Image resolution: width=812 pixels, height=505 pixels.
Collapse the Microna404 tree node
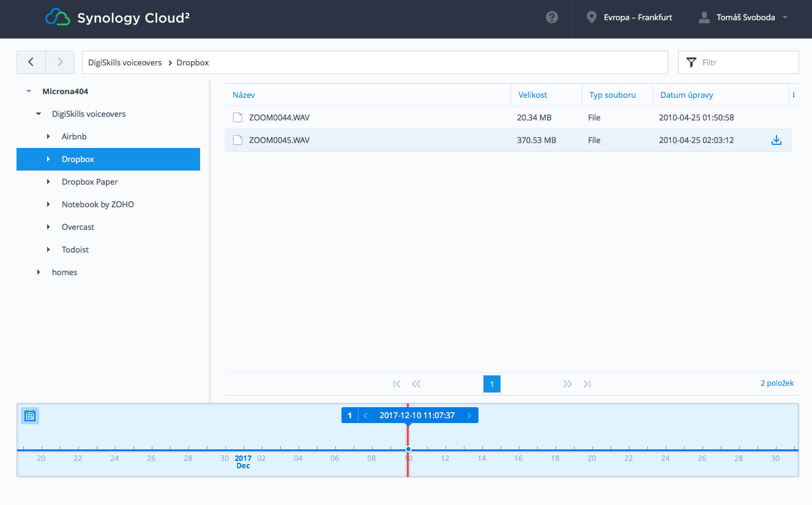click(29, 91)
